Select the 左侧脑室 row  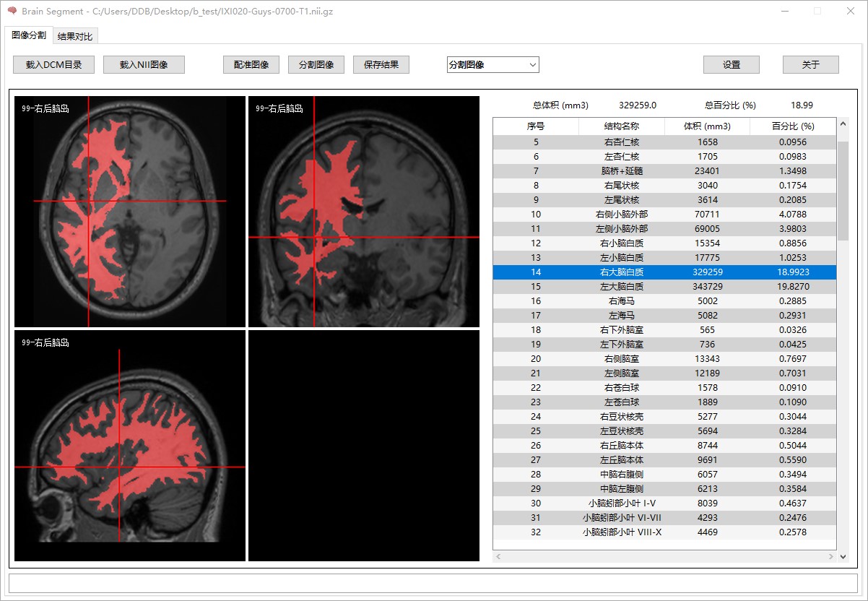pyautogui.click(x=664, y=373)
